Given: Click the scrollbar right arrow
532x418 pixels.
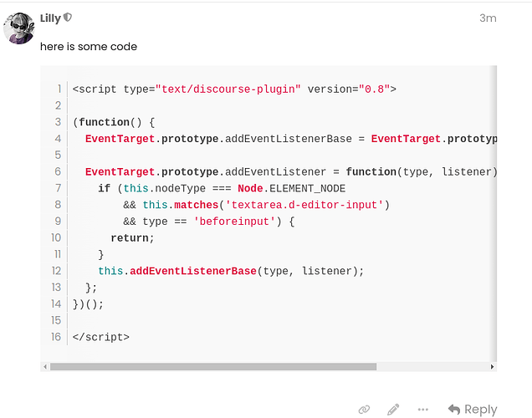Looking at the screenshot, I should click(492, 366).
